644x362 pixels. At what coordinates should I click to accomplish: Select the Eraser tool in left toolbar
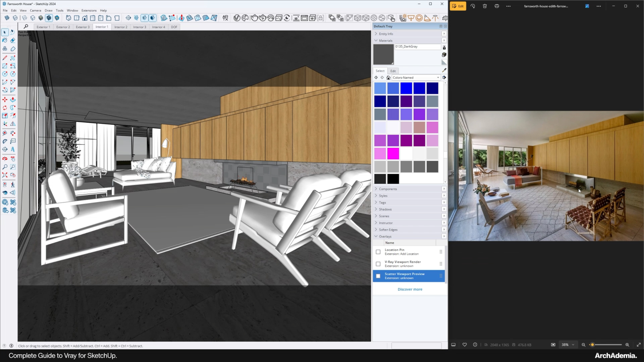tap(13, 41)
